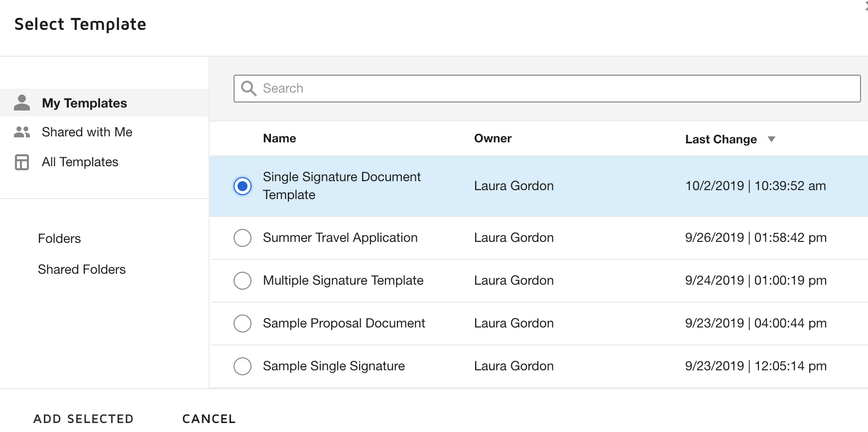Screen dimensions: 868x432
Task: Click the Multiple Signature Template name
Action: [343, 281]
